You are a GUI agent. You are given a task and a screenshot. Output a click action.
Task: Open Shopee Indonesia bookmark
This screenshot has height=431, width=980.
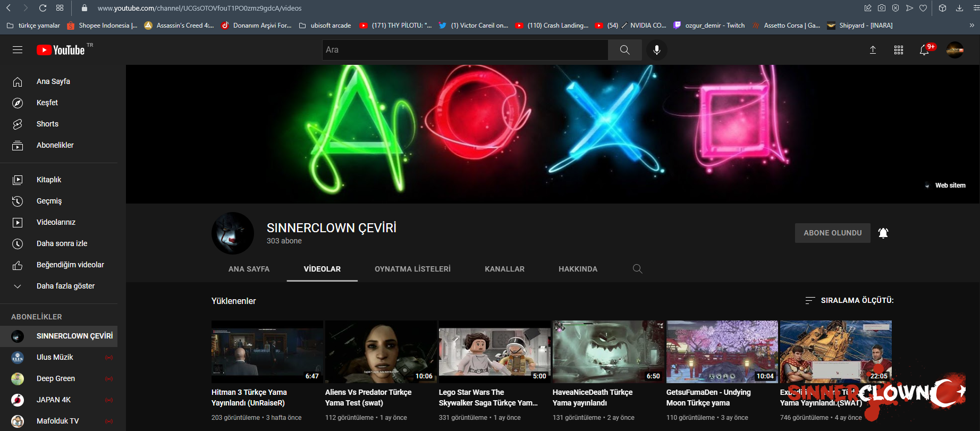pyautogui.click(x=102, y=25)
